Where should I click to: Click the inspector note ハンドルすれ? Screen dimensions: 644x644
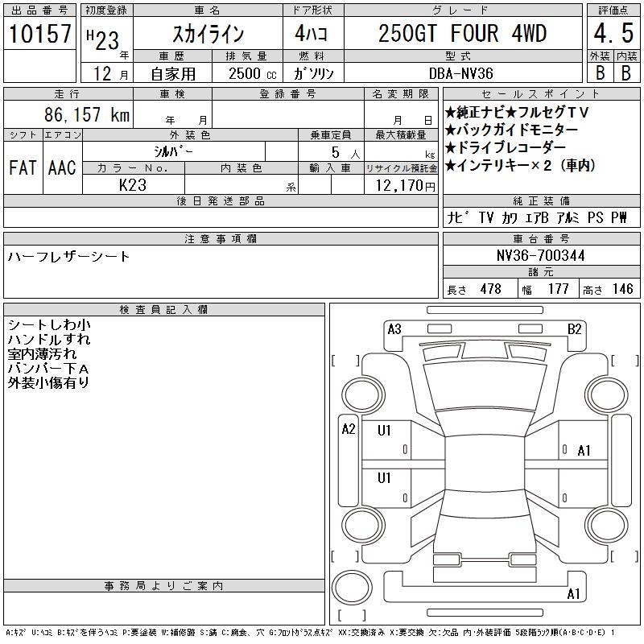49,339
